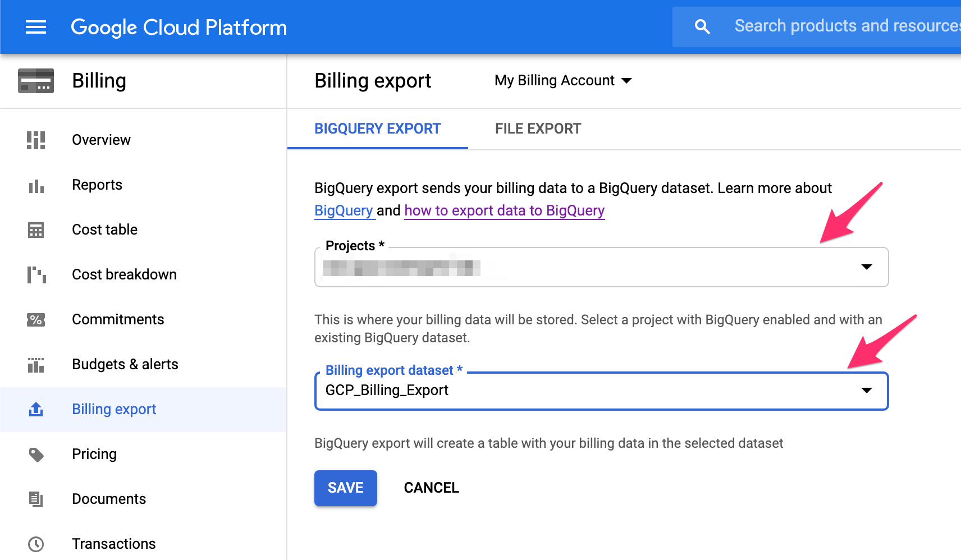Click the Billing heading in sidebar
961x560 pixels.
point(99,81)
